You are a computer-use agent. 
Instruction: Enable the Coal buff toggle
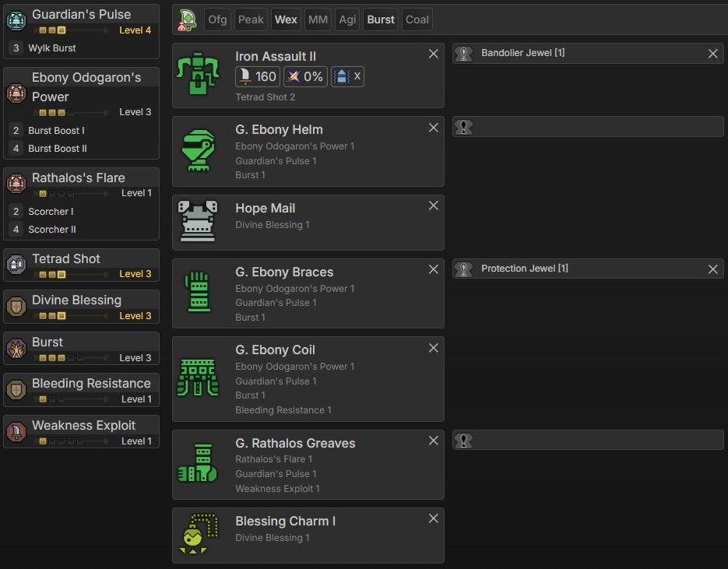click(417, 19)
